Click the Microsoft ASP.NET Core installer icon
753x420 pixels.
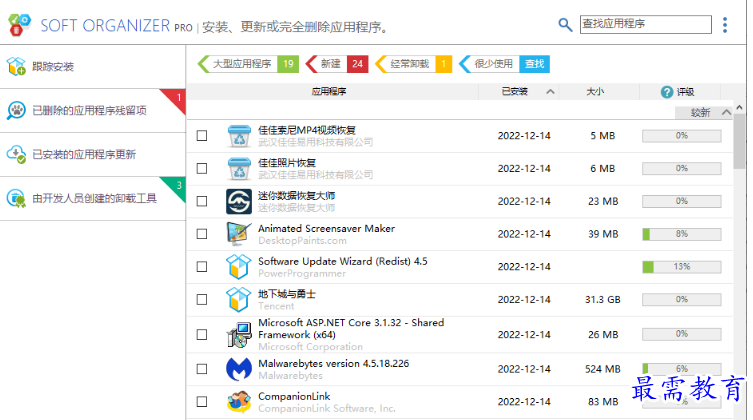coord(239,335)
